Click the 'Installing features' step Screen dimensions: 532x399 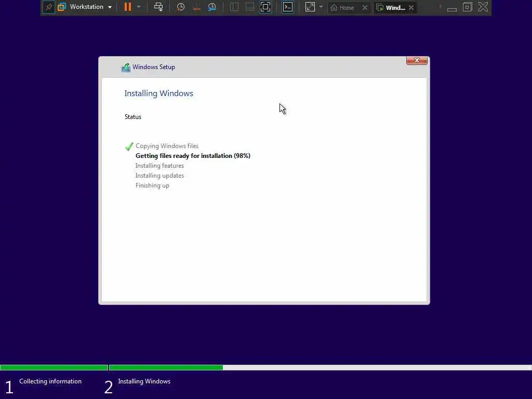click(159, 166)
